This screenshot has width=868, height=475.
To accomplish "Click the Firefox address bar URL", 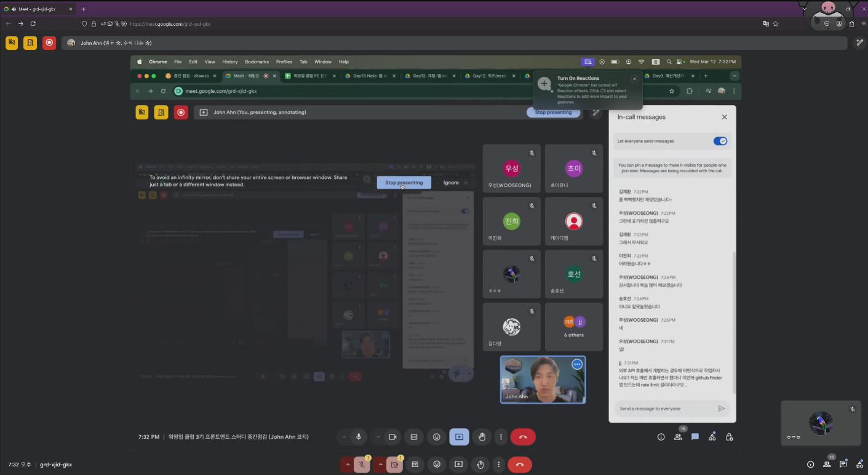I will tap(170, 24).
